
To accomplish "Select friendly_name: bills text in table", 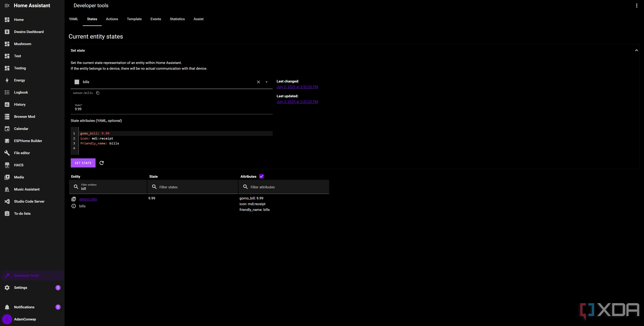I will coord(254,210).
